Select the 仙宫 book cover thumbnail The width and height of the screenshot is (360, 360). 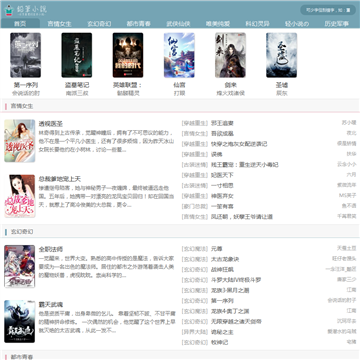pyautogui.click(x=179, y=55)
